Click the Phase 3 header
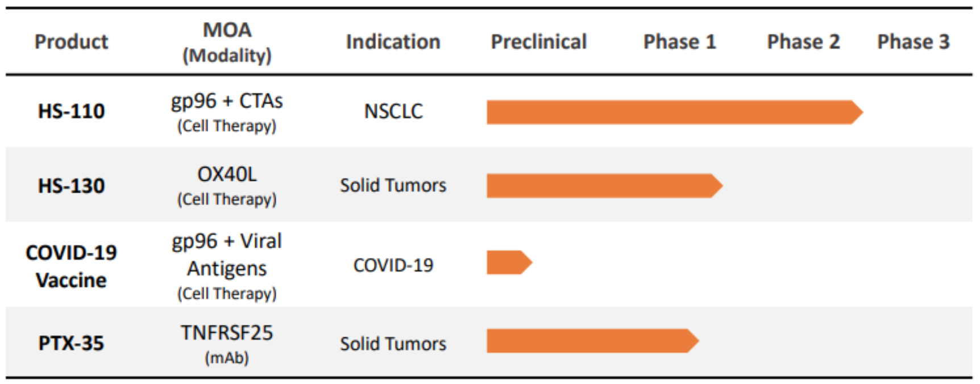 click(913, 41)
